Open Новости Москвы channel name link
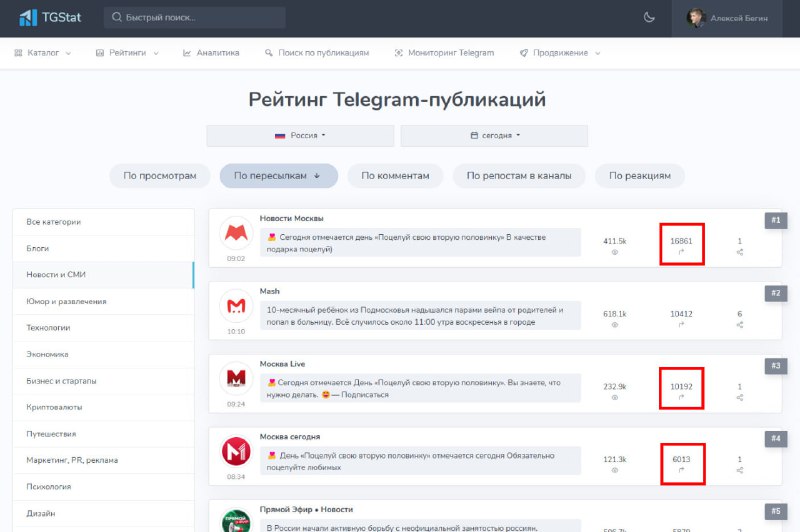800x532 pixels. (x=291, y=218)
